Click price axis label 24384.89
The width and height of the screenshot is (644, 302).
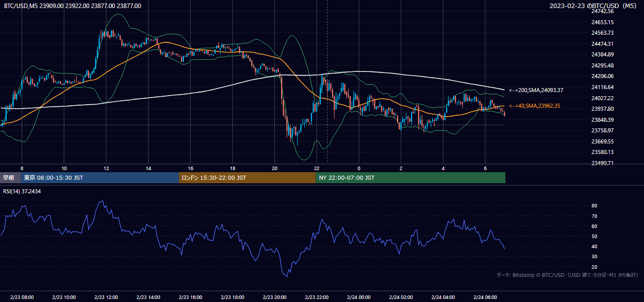tap(603, 54)
